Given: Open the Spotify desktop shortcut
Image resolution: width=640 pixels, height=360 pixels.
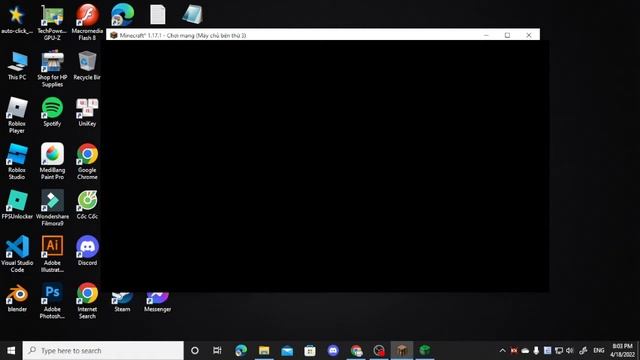Looking at the screenshot, I should [x=52, y=112].
